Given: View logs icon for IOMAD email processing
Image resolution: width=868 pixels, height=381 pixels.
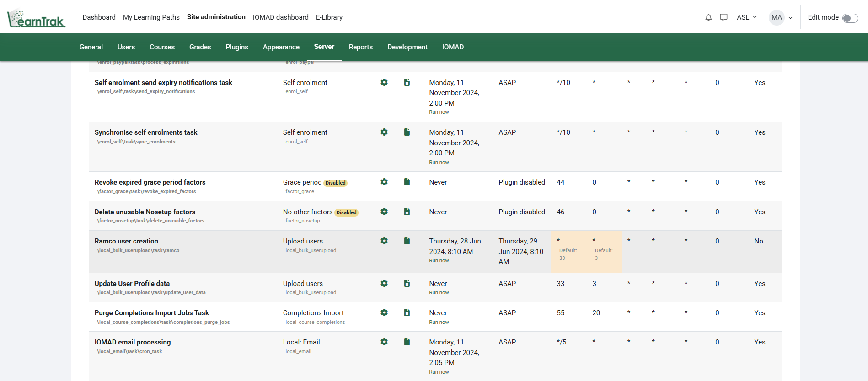Looking at the screenshot, I should point(407,342).
